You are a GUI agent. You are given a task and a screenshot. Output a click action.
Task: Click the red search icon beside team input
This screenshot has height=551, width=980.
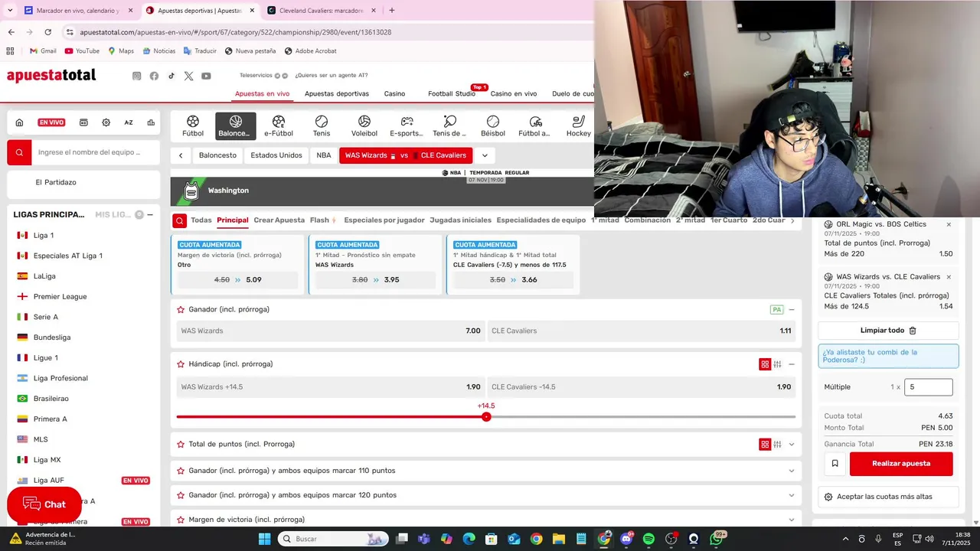19,152
